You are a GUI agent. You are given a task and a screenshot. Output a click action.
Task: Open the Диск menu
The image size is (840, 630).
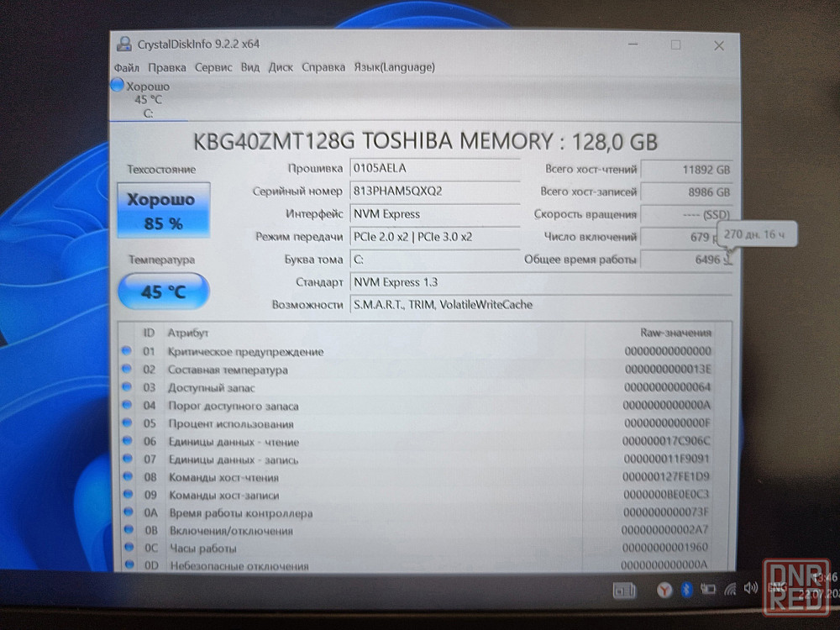pos(281,68)
